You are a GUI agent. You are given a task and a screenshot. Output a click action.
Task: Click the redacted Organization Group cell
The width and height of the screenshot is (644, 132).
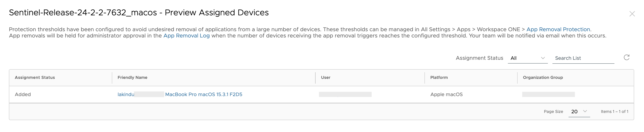tap(548, 94)
